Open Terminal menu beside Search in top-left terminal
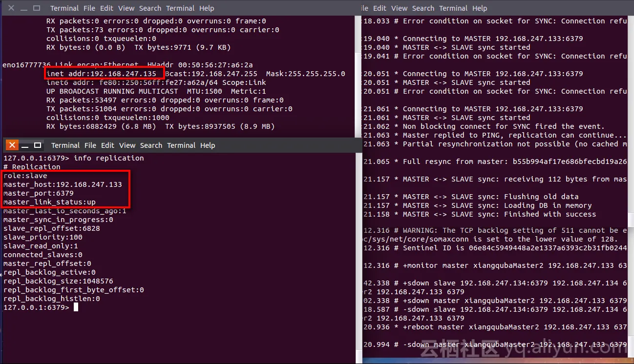 point(180,8)
